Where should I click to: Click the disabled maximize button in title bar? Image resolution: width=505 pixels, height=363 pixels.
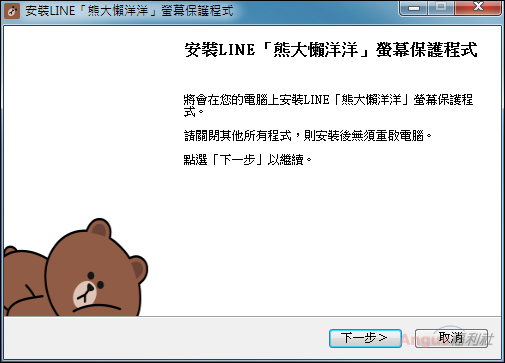[441, 7]
